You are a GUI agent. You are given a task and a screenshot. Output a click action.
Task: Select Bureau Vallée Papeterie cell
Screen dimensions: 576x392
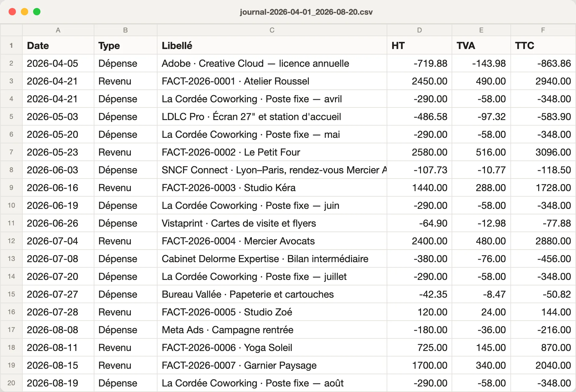coord(272,294)
